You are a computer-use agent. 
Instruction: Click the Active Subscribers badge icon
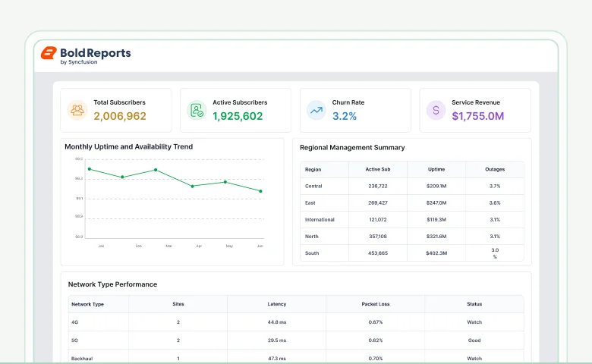coord(197,110)
